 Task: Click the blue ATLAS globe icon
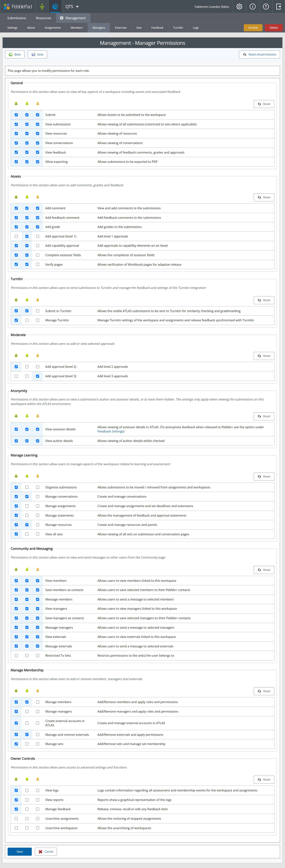click(55, 6)
